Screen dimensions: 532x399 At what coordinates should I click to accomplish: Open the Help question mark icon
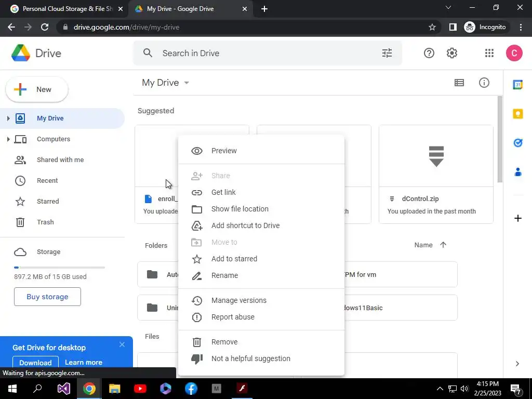[429, 53]
